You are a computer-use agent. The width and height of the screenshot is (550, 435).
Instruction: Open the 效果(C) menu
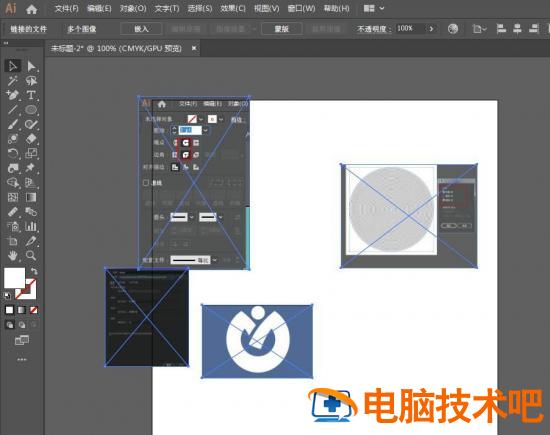click(233, 8)
